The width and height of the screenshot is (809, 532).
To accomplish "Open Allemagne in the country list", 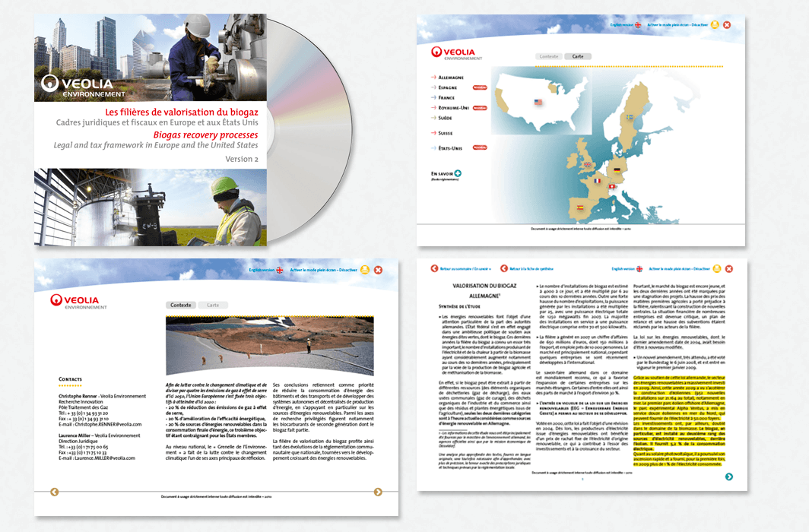I will pos(447,78).
